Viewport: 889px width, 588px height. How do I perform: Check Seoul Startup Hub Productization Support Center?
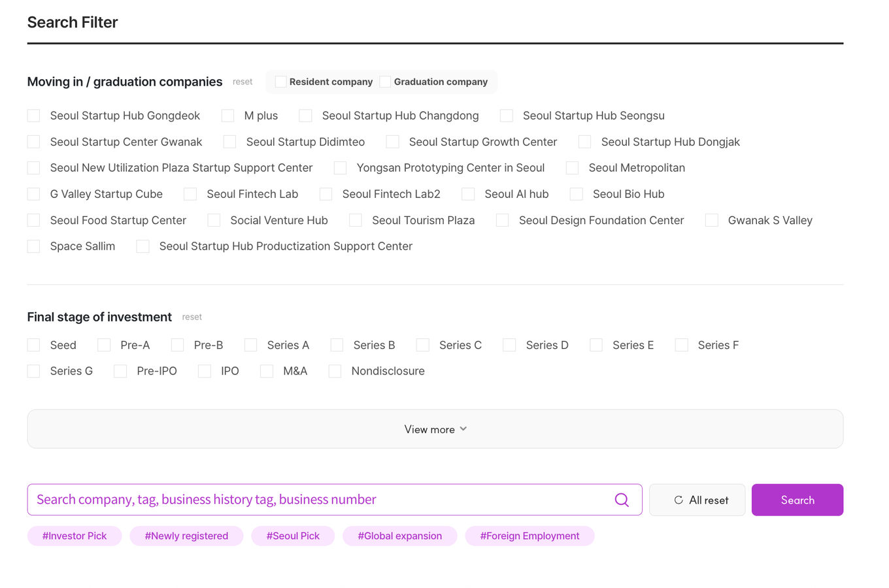[143, 246]
